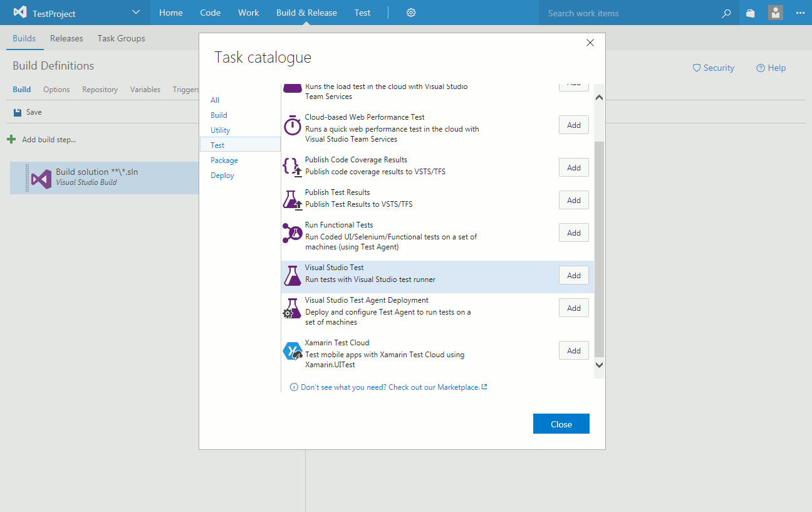Open the Releases tab
The image size is (812, 512).
(66, 38)
